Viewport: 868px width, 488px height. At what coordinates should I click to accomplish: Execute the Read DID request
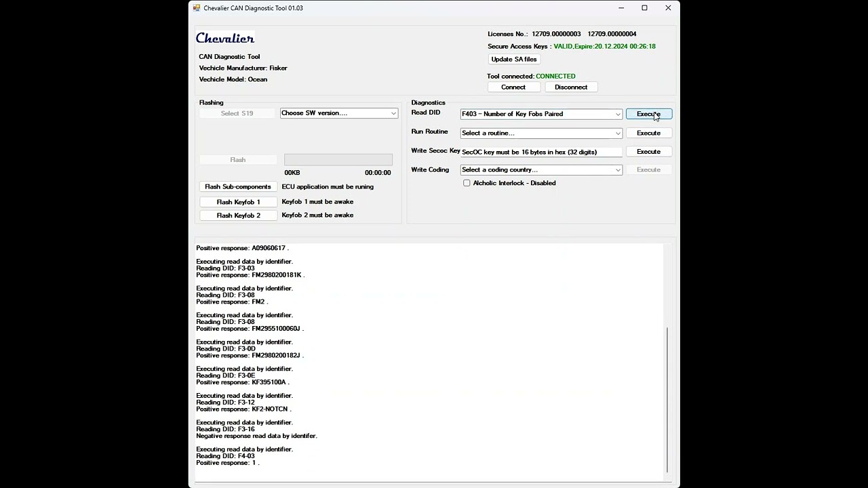[x=649, y=114]
